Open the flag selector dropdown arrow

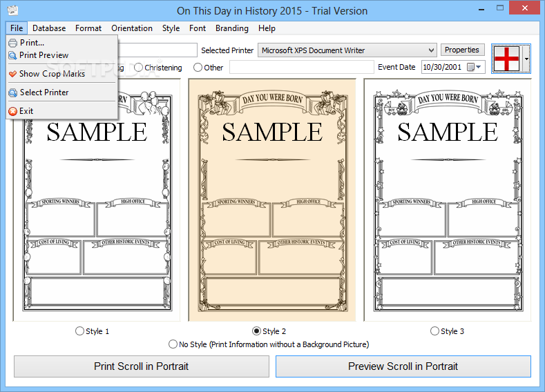click(526, 59)
